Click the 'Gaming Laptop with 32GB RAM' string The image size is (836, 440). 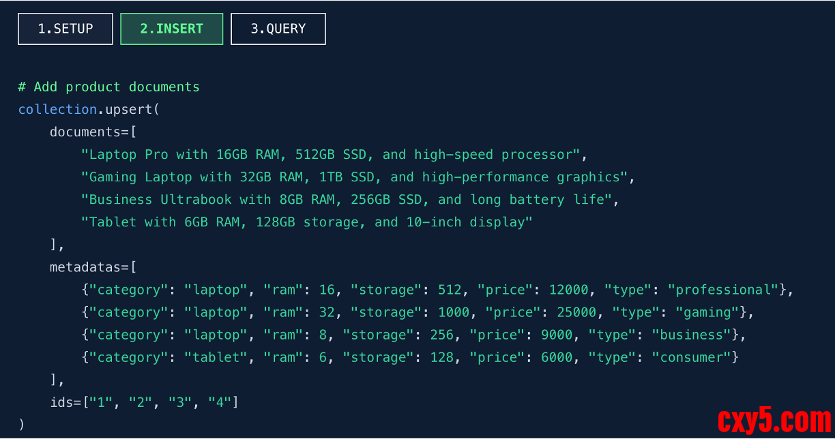point(358,177)
